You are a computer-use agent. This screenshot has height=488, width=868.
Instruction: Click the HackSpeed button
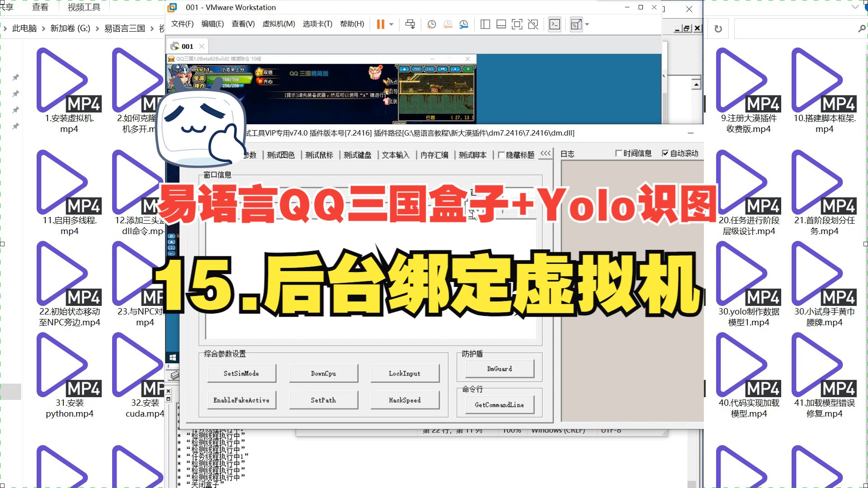click(x=405, y=400)
